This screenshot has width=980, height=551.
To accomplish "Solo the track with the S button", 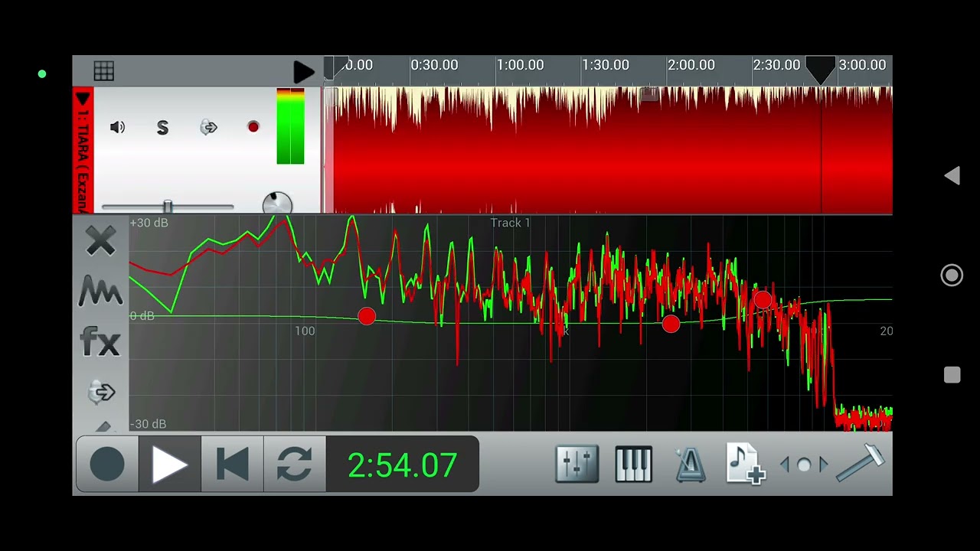I will (162, 128).
